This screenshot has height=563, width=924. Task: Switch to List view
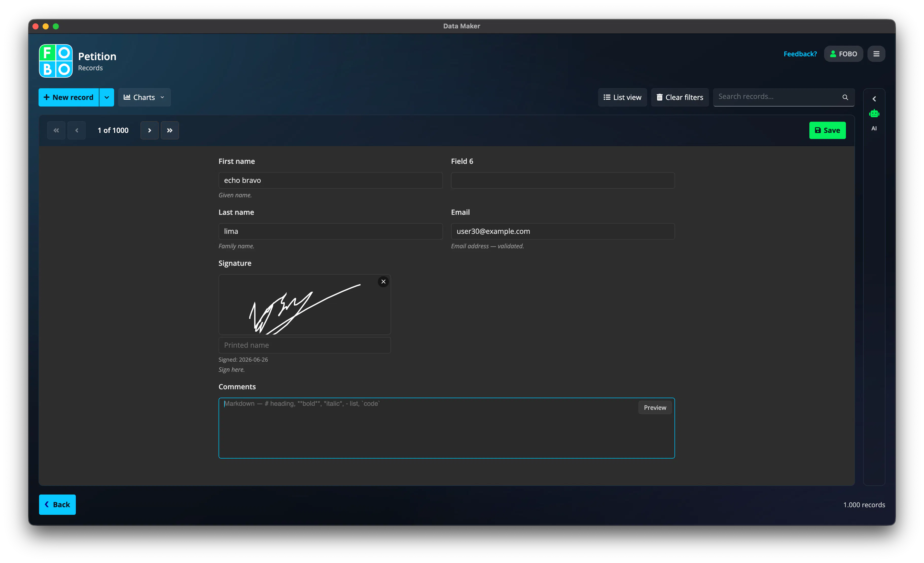[x=622, y=98]
